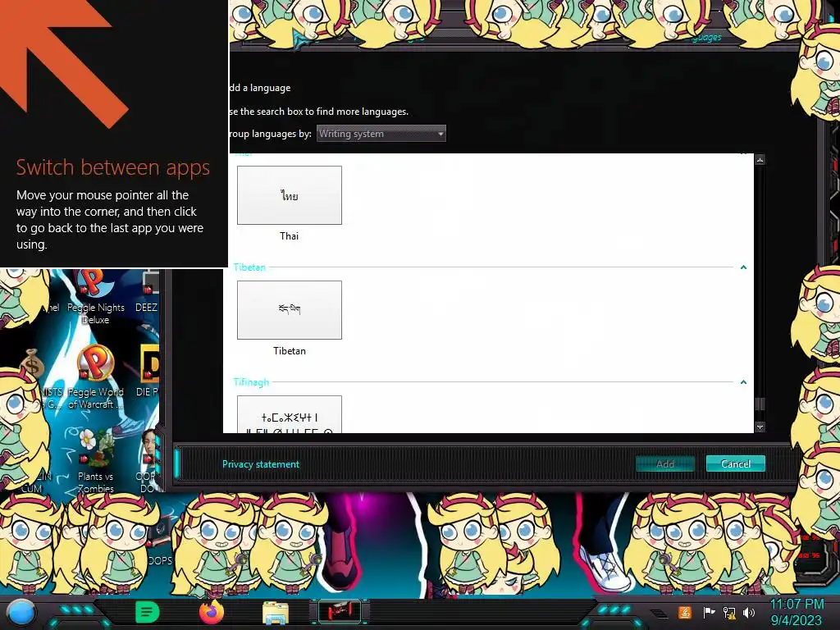Click the language list scroll-down arrow
The height and width of the screenshot is (630, 840).
760,427
